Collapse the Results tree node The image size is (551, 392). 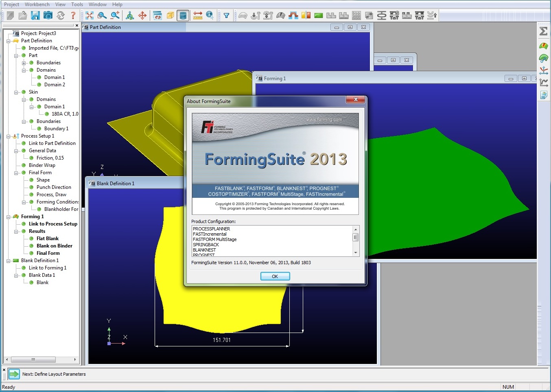(x=16, y=231)
